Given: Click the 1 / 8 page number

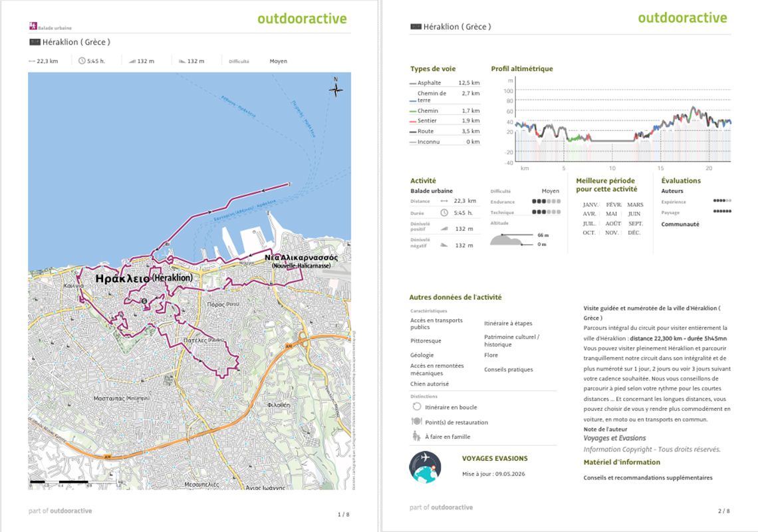Looking at the screenshot, I should [x=343, y=515].
